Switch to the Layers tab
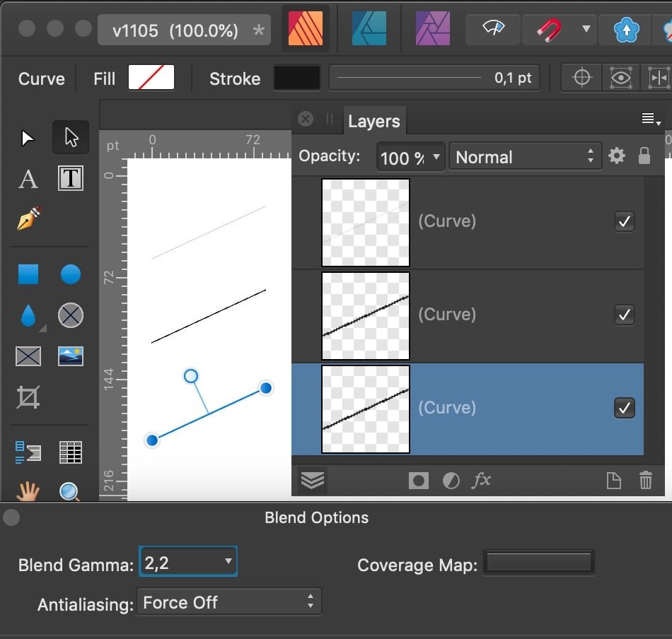The height and width of the screenshot is (639, 672). [374, 121]
